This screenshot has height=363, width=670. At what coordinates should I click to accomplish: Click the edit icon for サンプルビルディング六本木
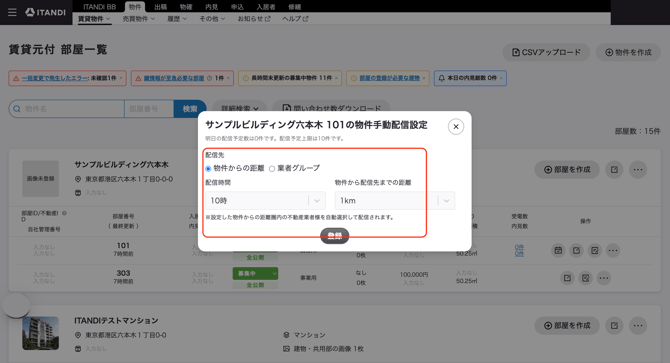pyautogui.click(x=614, y=170)
